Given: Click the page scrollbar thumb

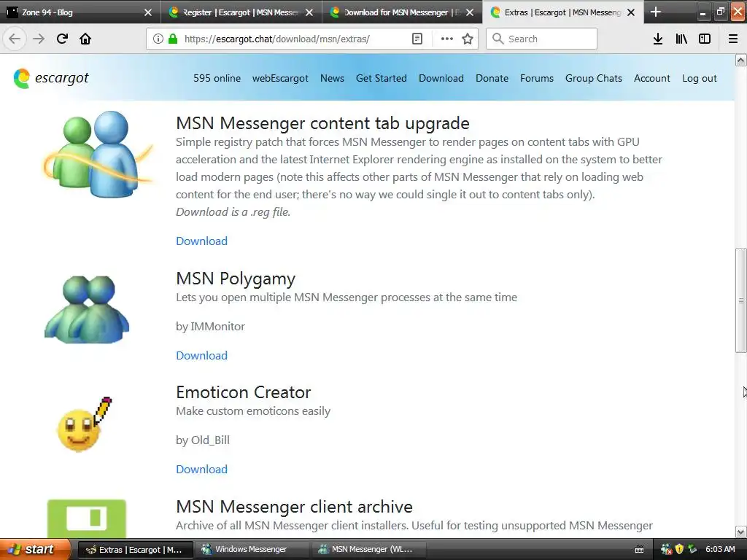Looking at the screenshot, I should click(x=741, y=300).
